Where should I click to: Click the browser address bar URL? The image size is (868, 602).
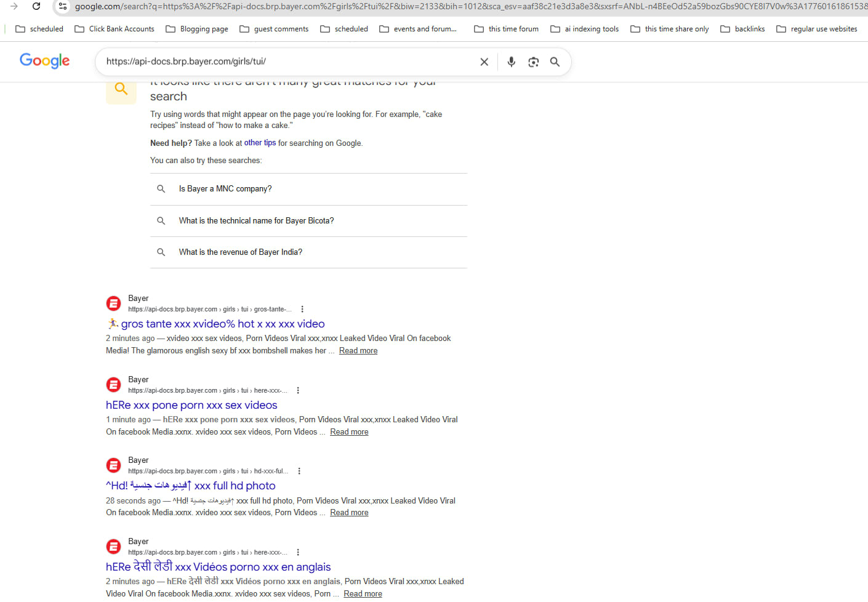click(470, 6)
